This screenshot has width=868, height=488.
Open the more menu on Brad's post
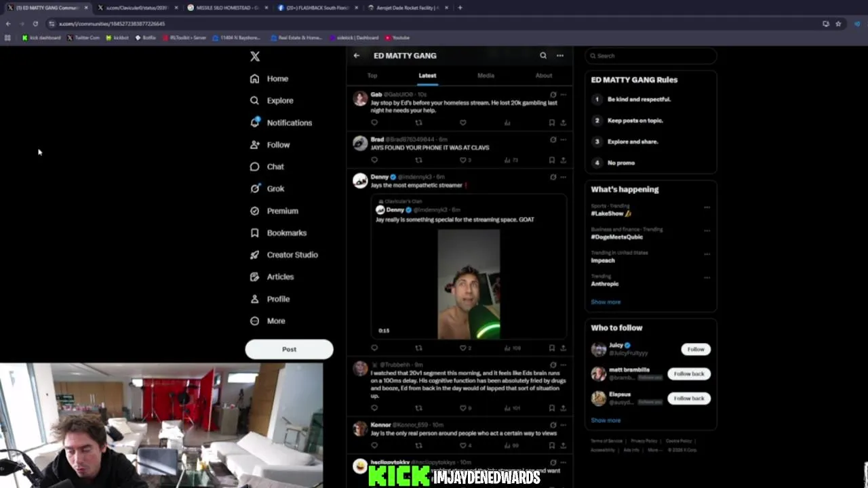click(563, 140)
